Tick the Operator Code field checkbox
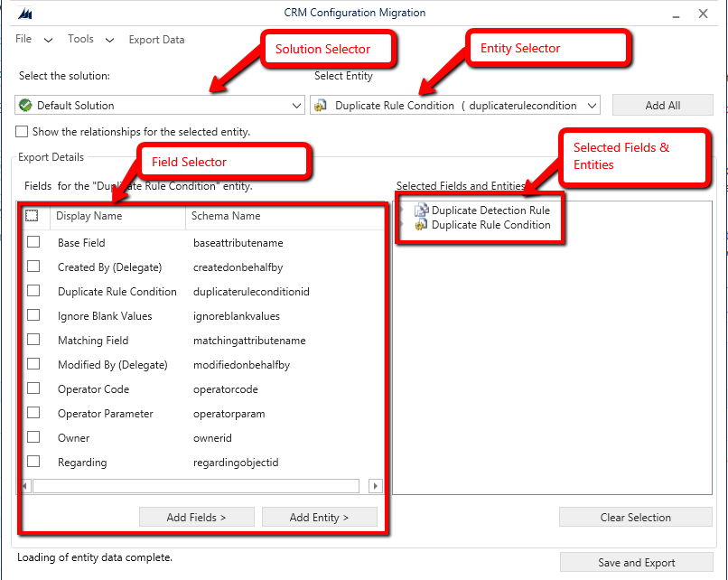The height and width of the screenshot is (580, 728). point(33,388)
